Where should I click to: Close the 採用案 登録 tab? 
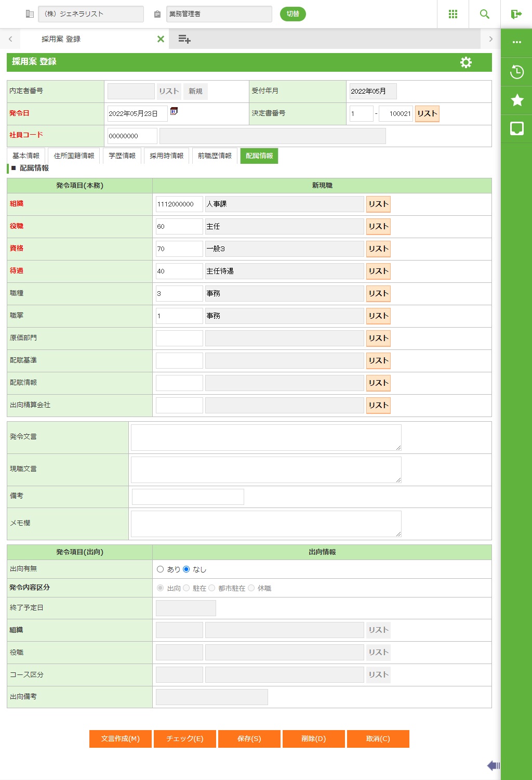161,39
